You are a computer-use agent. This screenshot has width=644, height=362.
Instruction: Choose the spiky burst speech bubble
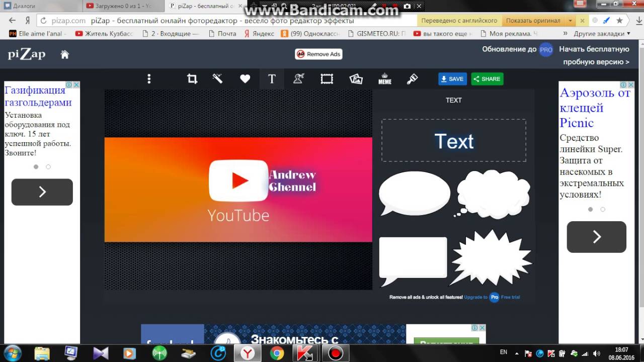(x=491, y=258)
